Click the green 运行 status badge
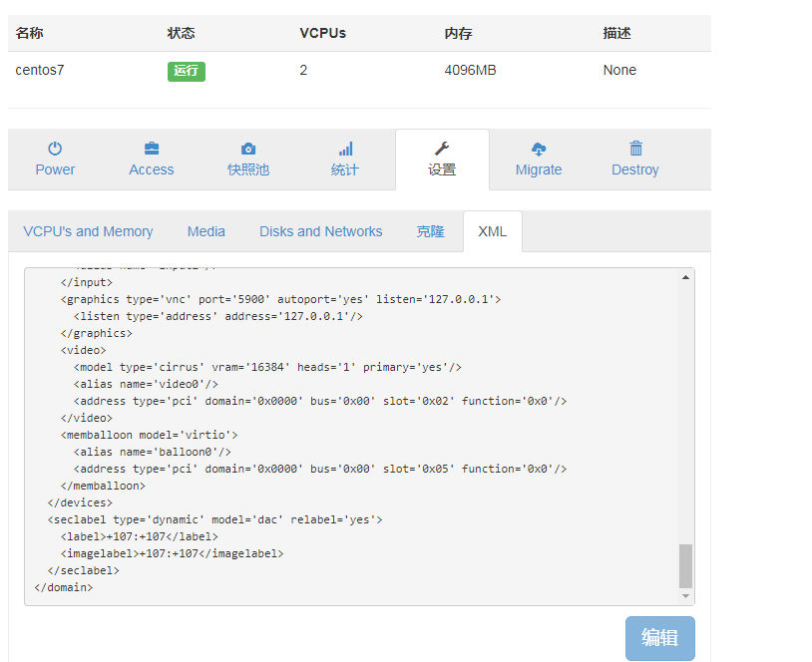 click(x=186, y=71)
